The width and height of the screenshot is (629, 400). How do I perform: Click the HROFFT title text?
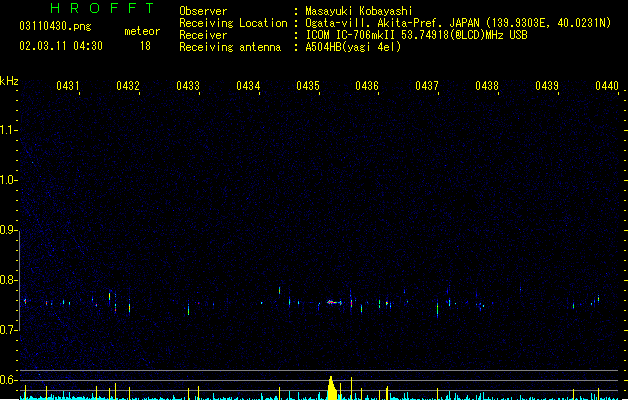coord(102,8)
